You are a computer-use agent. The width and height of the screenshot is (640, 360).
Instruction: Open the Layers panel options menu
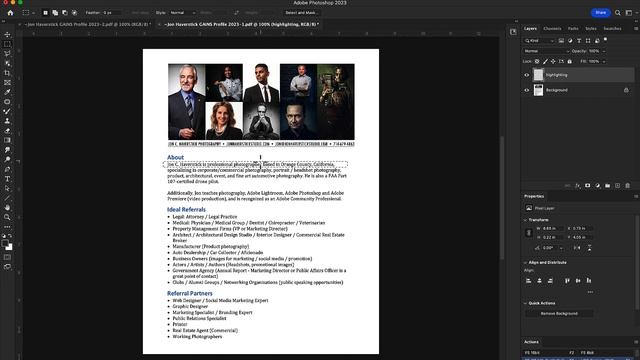tap(636, 29)
